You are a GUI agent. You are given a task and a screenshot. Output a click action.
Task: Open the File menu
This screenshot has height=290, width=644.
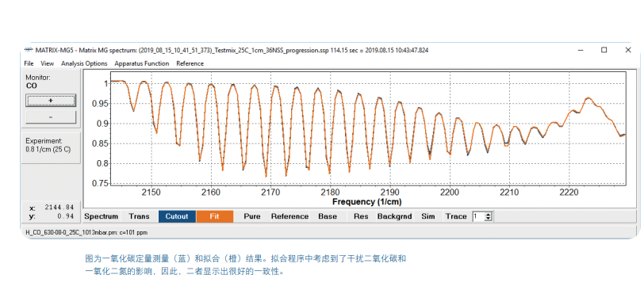[29, 63]
